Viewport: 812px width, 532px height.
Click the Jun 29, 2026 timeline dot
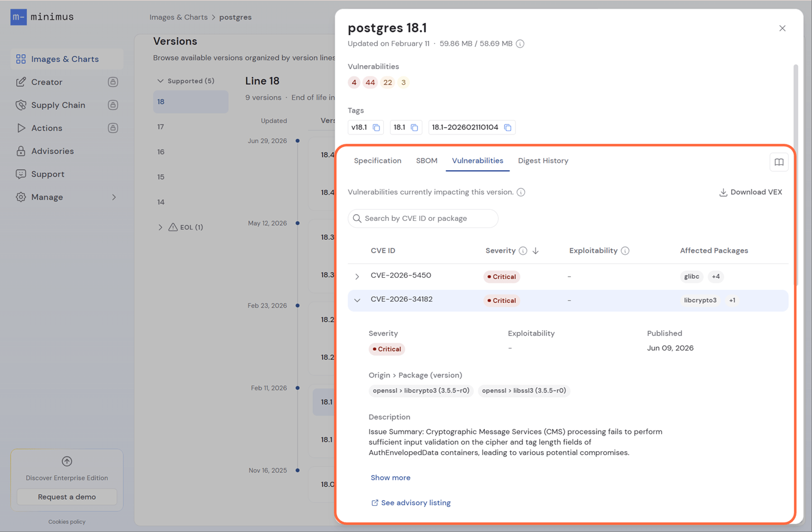point(297,141)
